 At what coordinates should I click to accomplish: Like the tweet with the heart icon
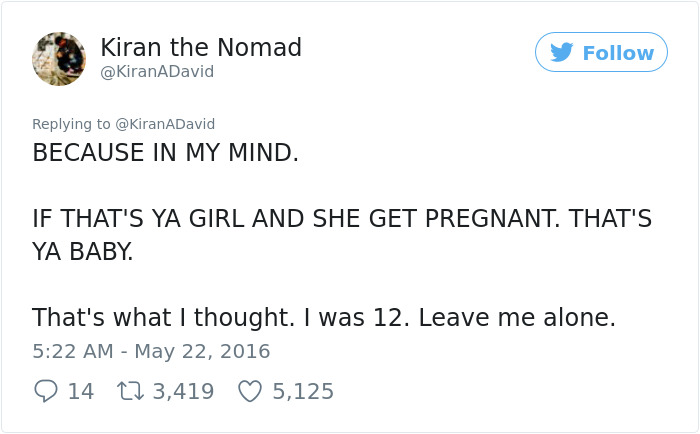(x=249, y=391)
